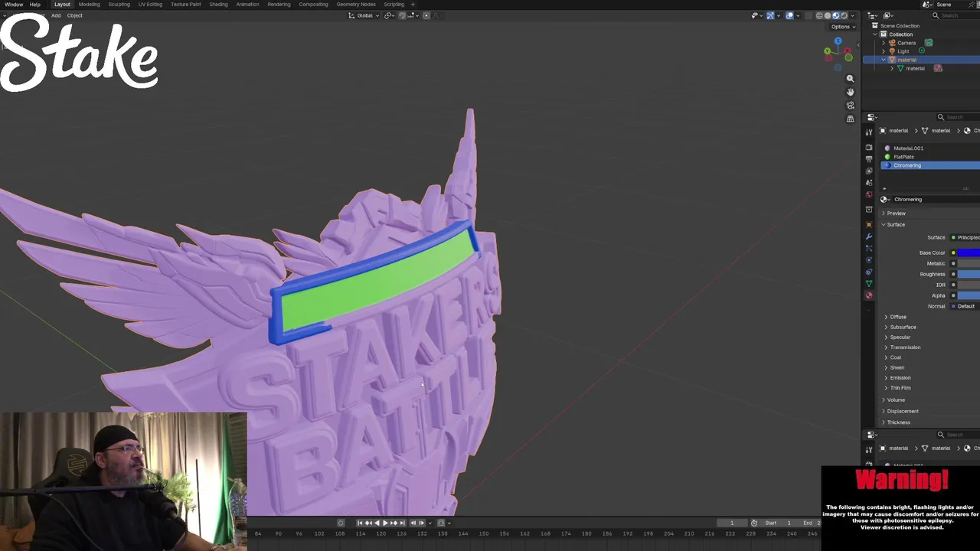Toggle proportional editing icon
This screenshot has width=980, height=551.
[427, 15]
